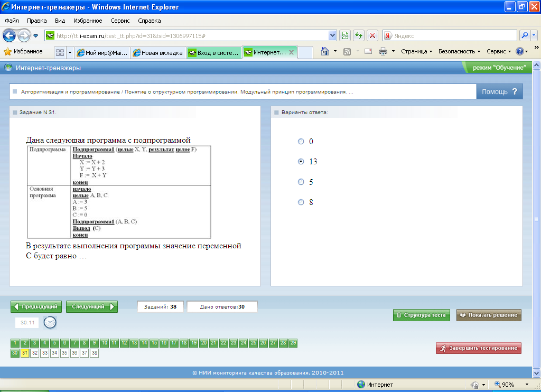
Task: Click the search magnifier icon
Action: coord(525,35)
